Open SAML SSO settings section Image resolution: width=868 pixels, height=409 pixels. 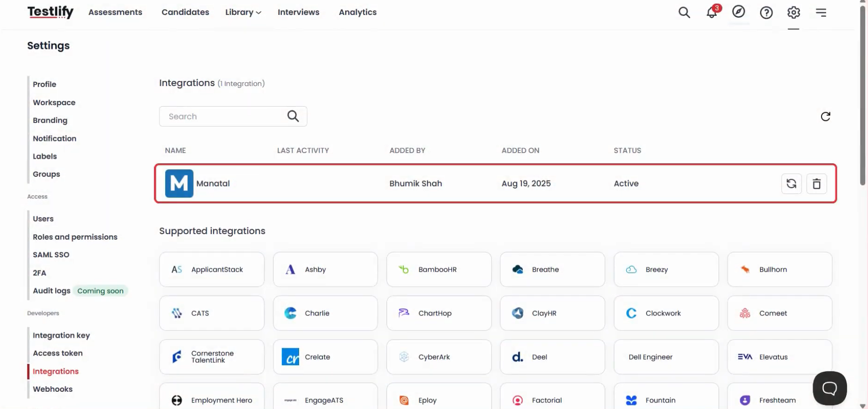(x=51, y=255)
